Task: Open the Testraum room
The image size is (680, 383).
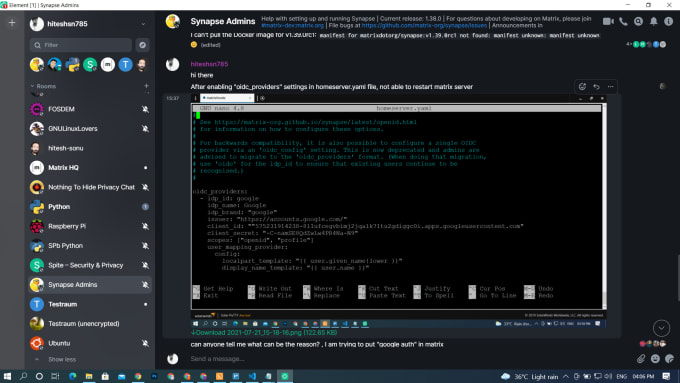Action: 90,304
